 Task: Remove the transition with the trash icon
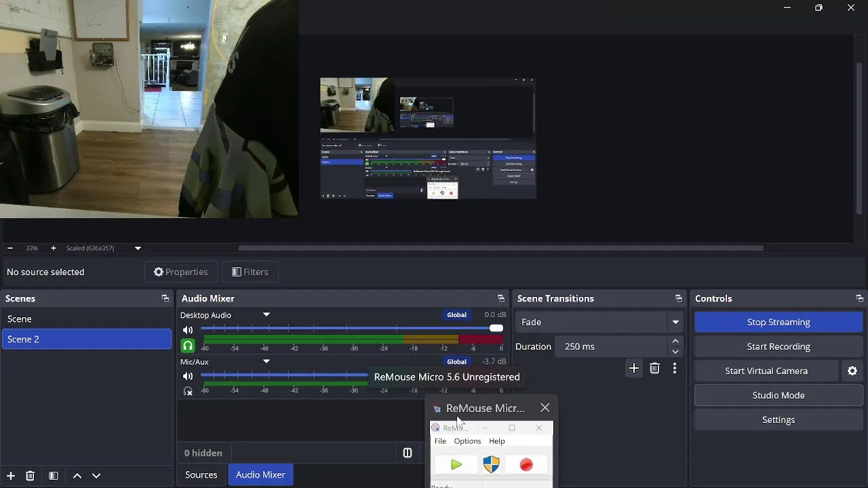coord(654,369)
